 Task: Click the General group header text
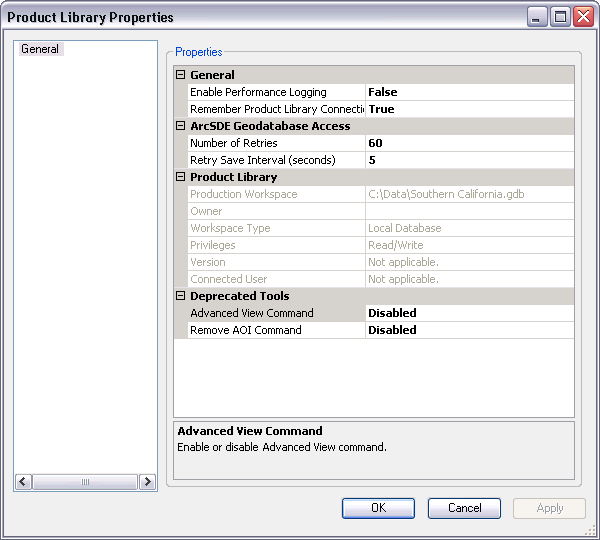tap(212, 75)
